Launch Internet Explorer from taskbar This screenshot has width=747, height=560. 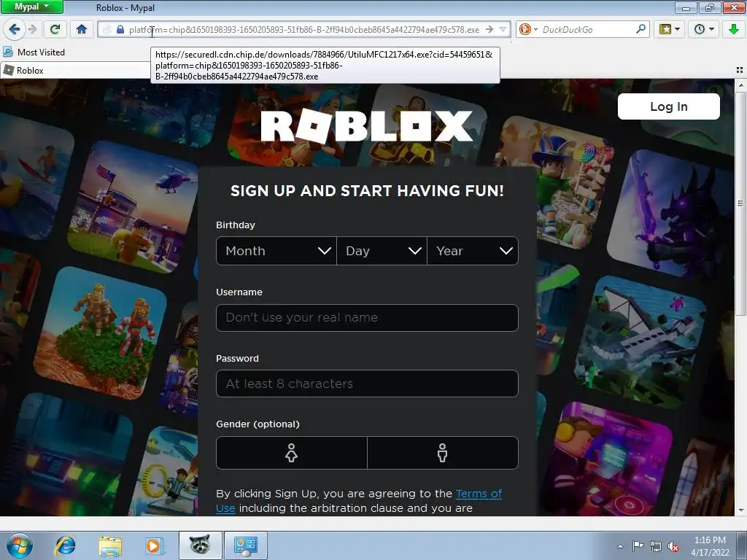pos(65,545)
